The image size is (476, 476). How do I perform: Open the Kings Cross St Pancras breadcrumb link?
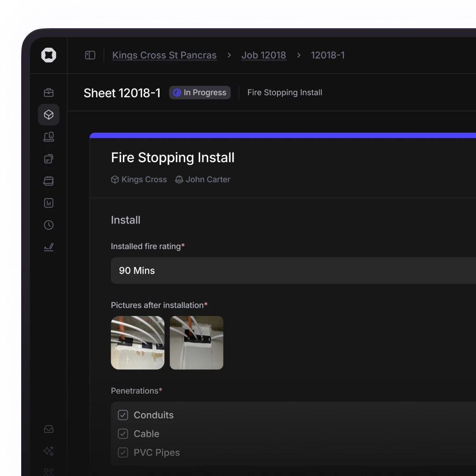pos(164,55)
